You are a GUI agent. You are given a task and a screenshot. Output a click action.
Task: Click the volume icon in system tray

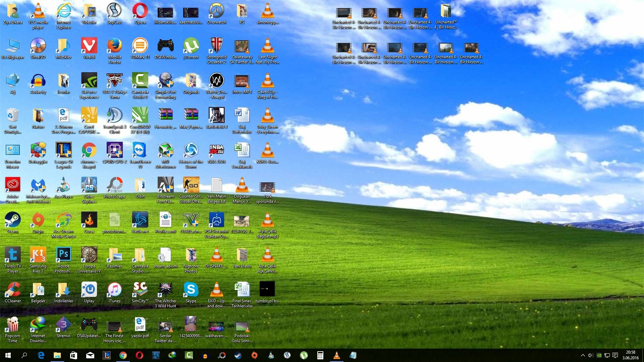point(590,355)
